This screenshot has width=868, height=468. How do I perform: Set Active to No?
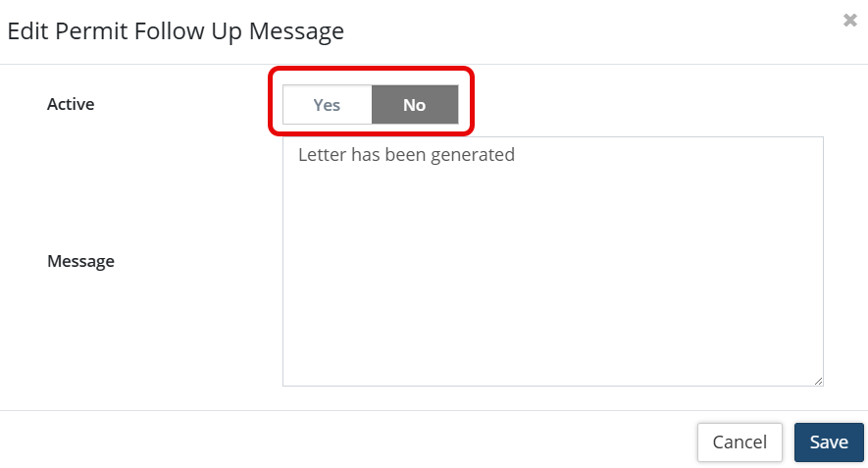tap(414, 105)
